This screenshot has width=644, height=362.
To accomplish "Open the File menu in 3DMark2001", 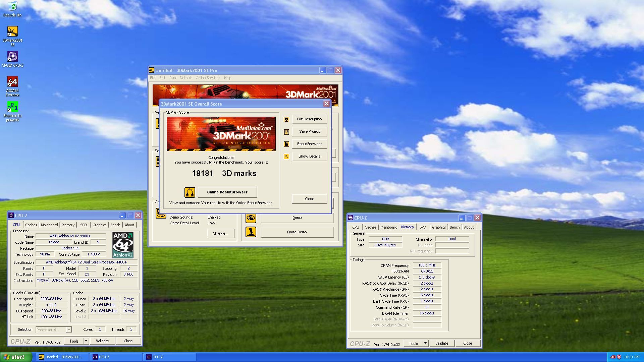I will coord(153,78).
